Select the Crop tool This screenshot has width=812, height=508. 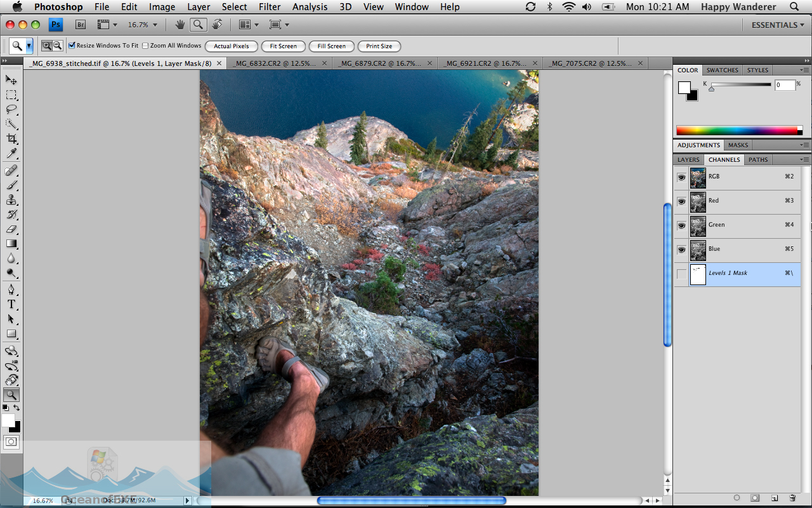click(11, 138)
